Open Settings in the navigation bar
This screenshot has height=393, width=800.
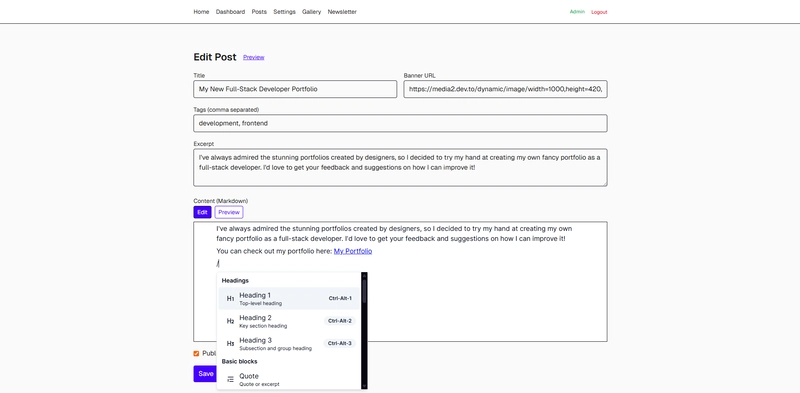[284, 12]
